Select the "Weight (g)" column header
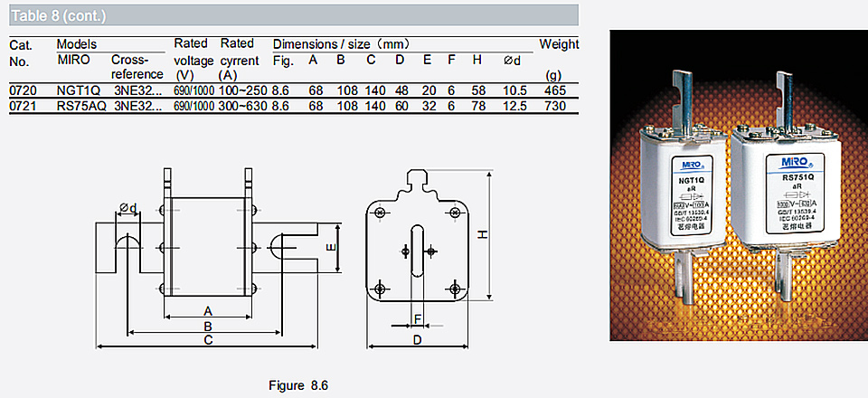Viewport: 868px width, 398px height. point(559,59)
